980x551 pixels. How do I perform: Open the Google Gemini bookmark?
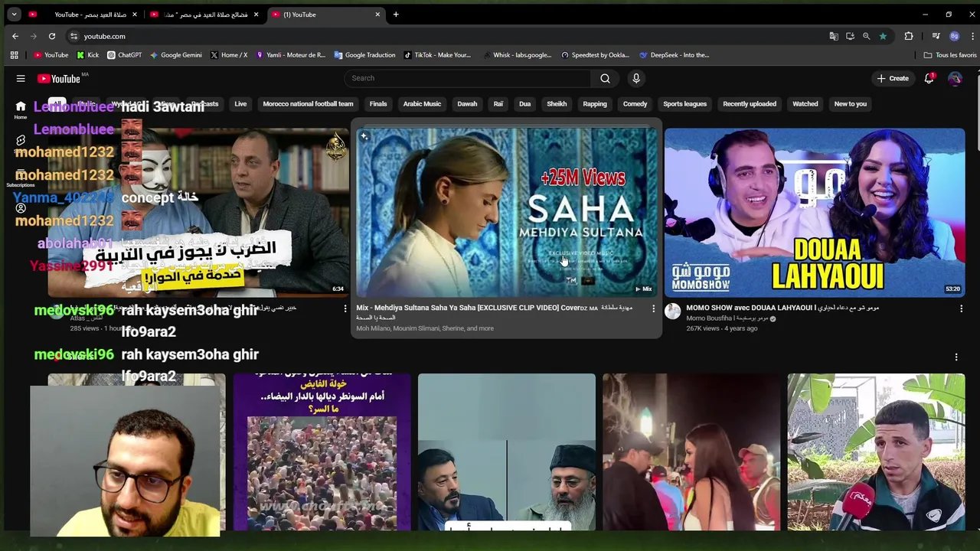[x=176, y=55]
